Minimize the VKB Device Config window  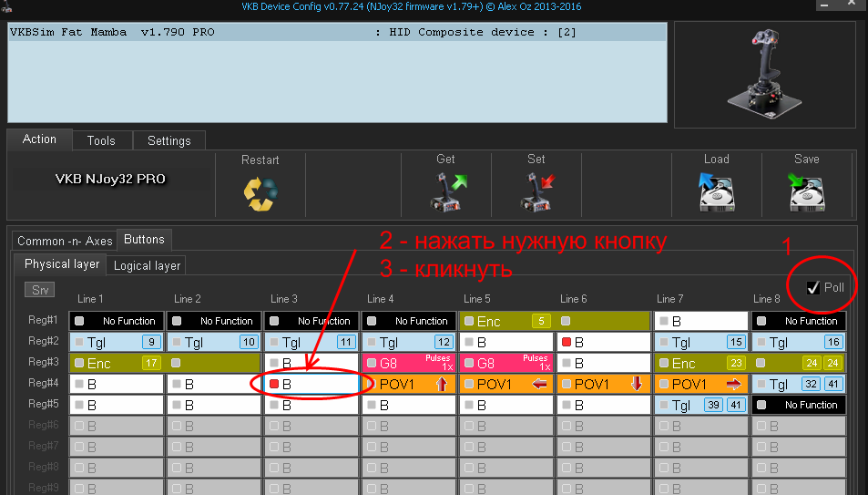(x=824, y=5)
